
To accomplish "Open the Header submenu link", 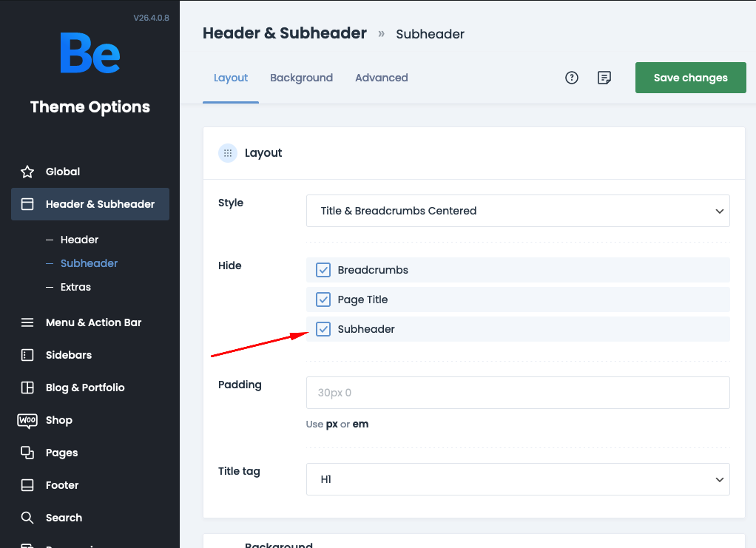I will pyautogui.click(x=79, y=240).
